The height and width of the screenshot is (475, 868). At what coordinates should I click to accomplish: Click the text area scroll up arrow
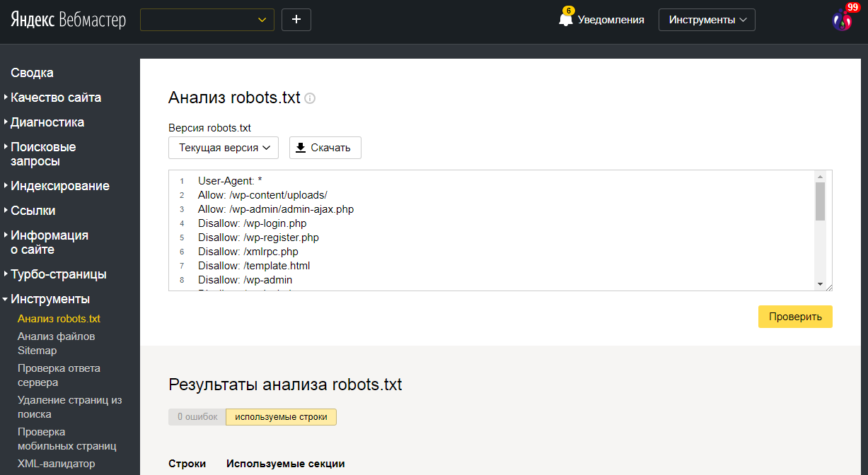pyautogui.click(x=821, y=176)
